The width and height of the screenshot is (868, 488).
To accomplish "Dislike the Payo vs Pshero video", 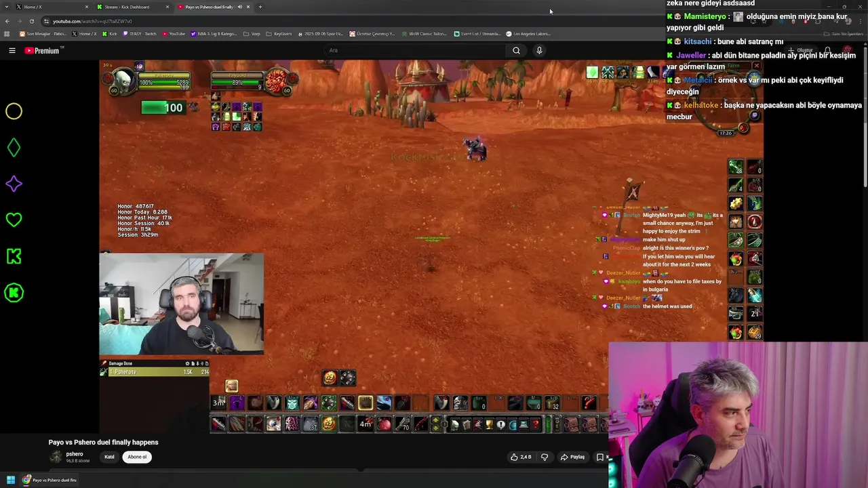I will click(544, 457).
